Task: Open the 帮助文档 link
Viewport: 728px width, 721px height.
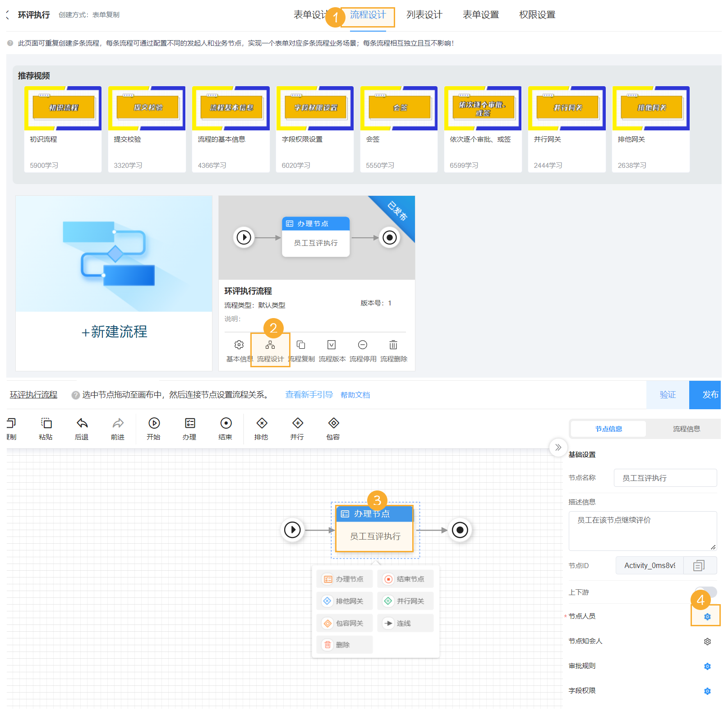Action: click(355, 394)
